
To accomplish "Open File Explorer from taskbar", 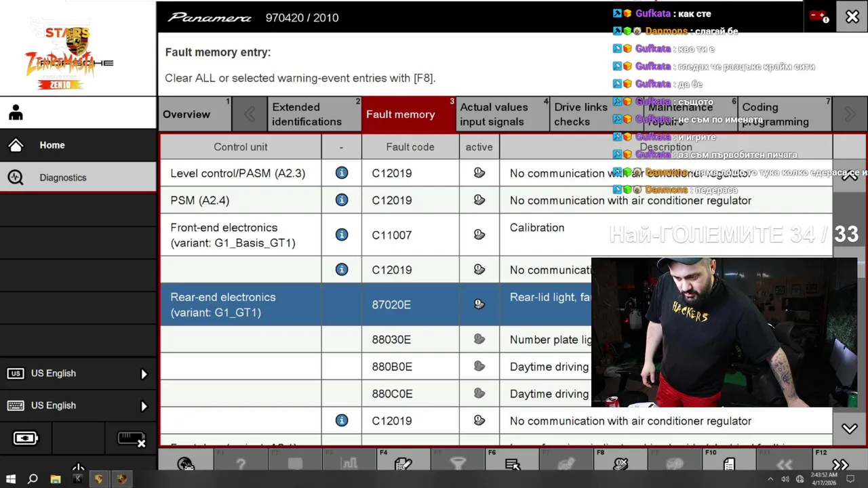I will point(56,479).
